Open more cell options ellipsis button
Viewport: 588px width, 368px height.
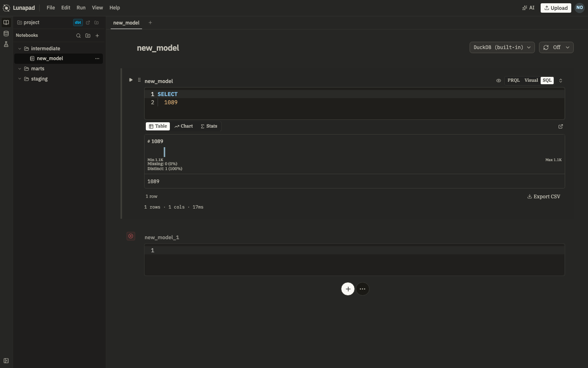pyautogui.click(x=363, y=289)
